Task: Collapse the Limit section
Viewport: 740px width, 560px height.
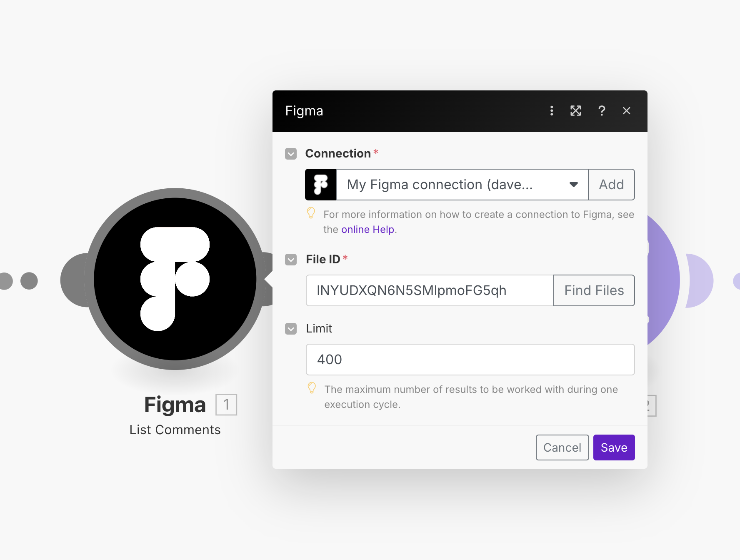Action: click(290, 329)
